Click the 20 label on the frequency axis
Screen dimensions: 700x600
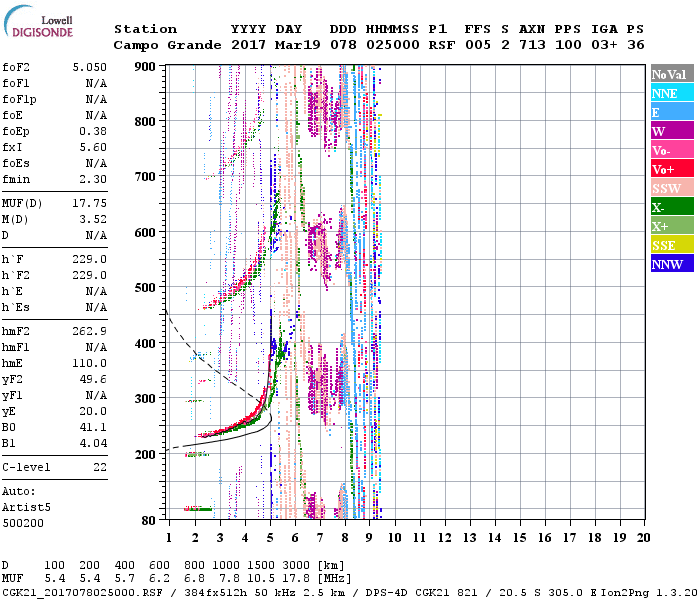(x=642, y=538)
